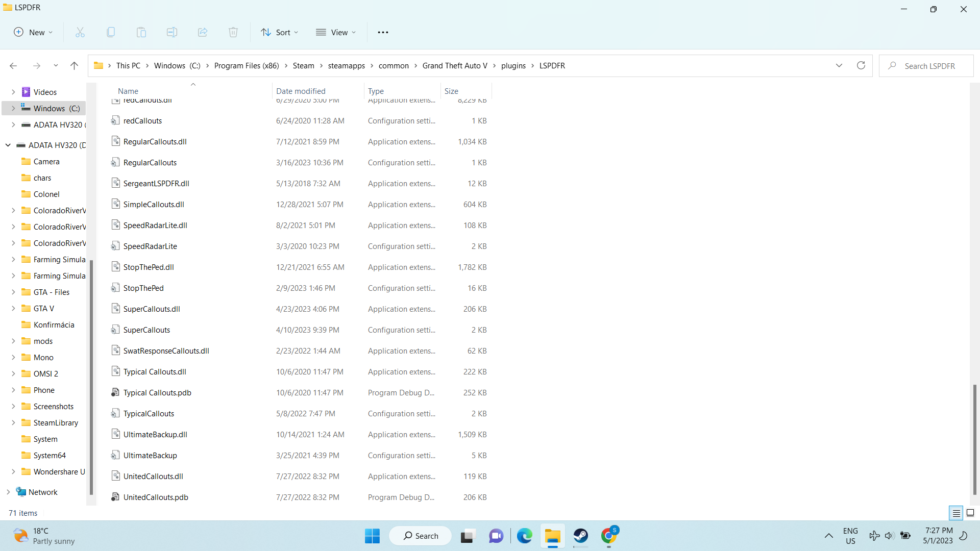Viewport: 980px width, 551px height.
Task: Click the Share icon in toolbar
Action: pos(203,32)
